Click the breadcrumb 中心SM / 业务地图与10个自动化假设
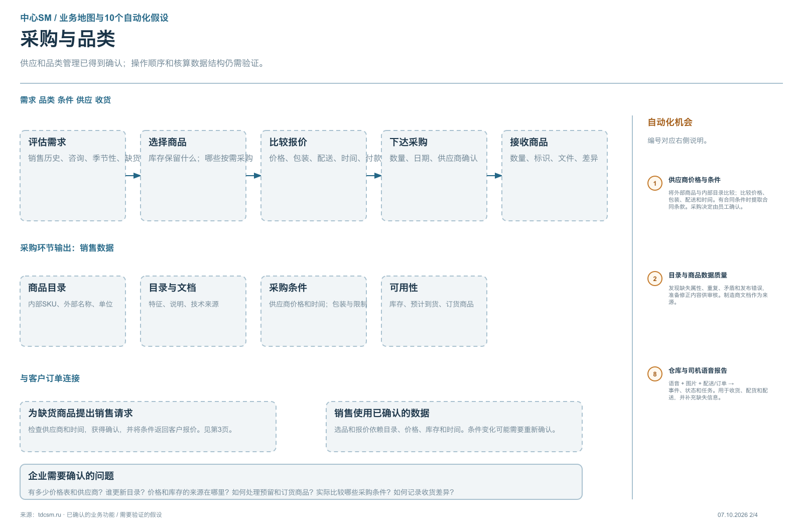The height and width of the screenshot is (532, 803). coord(94,18)
